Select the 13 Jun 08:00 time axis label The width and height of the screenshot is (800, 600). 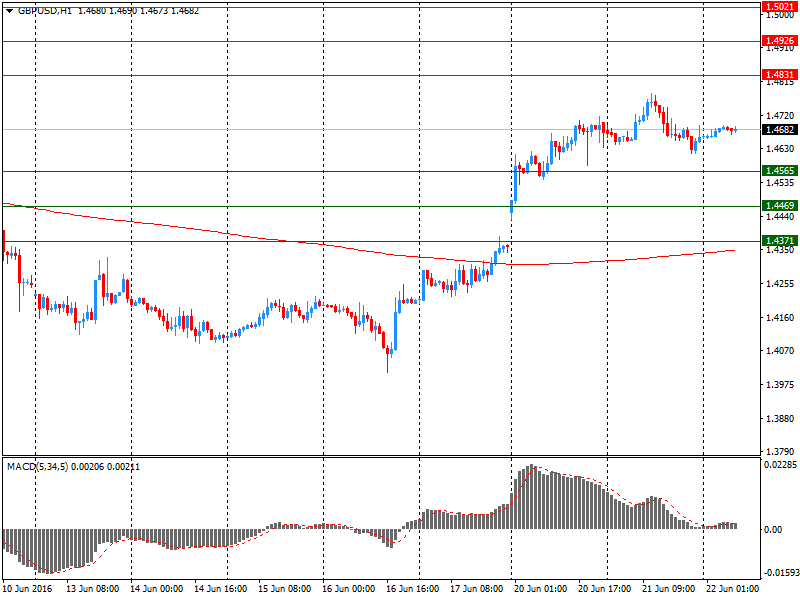92,588
